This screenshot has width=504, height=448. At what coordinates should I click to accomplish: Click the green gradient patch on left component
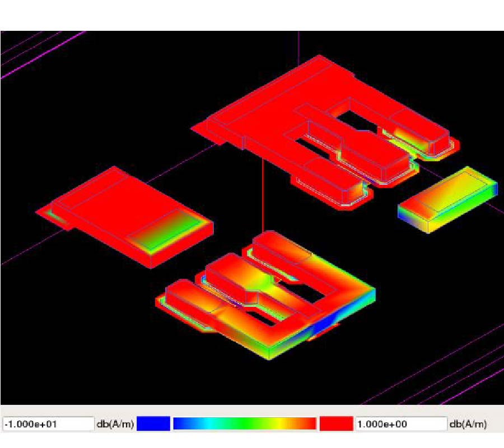tap(168, 230)
